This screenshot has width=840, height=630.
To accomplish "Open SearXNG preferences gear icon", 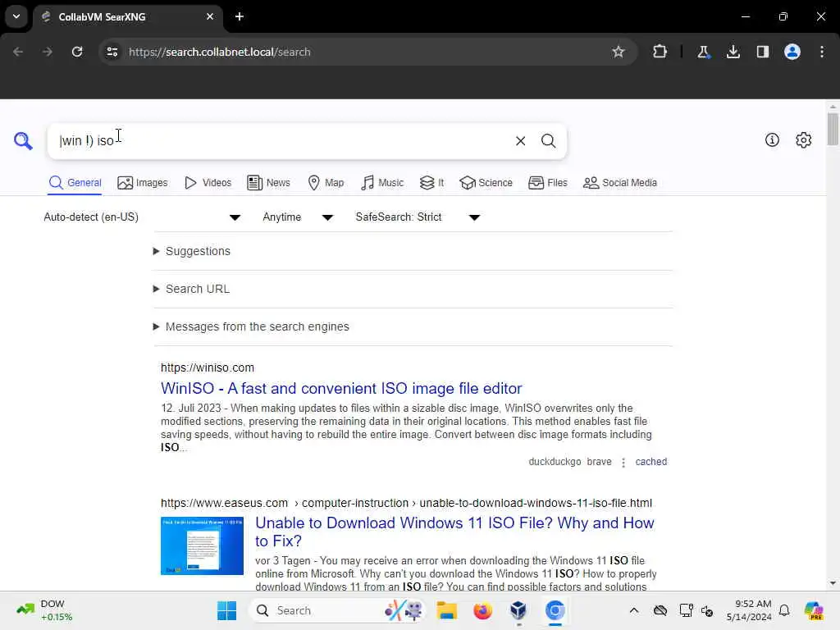I will [x=803, y=140].
